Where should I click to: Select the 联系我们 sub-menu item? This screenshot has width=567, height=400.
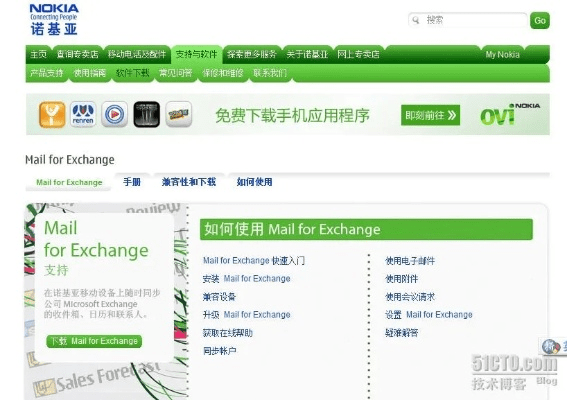click(x=270, y=73)
